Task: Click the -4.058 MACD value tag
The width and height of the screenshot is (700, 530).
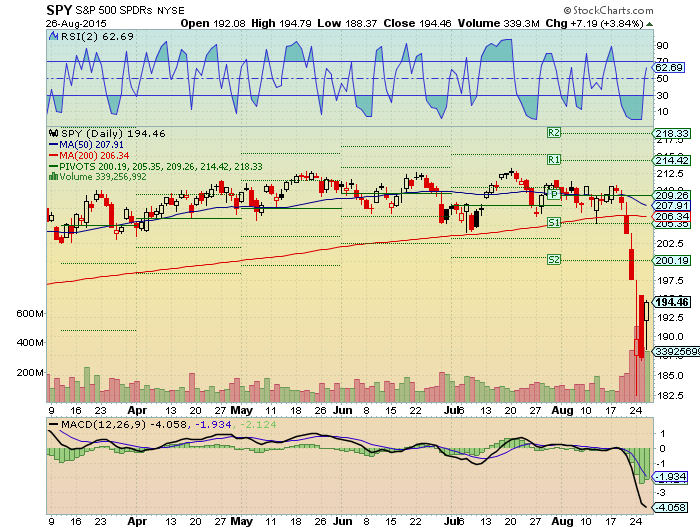Action: pyautogui.click(x=671, y=507)
